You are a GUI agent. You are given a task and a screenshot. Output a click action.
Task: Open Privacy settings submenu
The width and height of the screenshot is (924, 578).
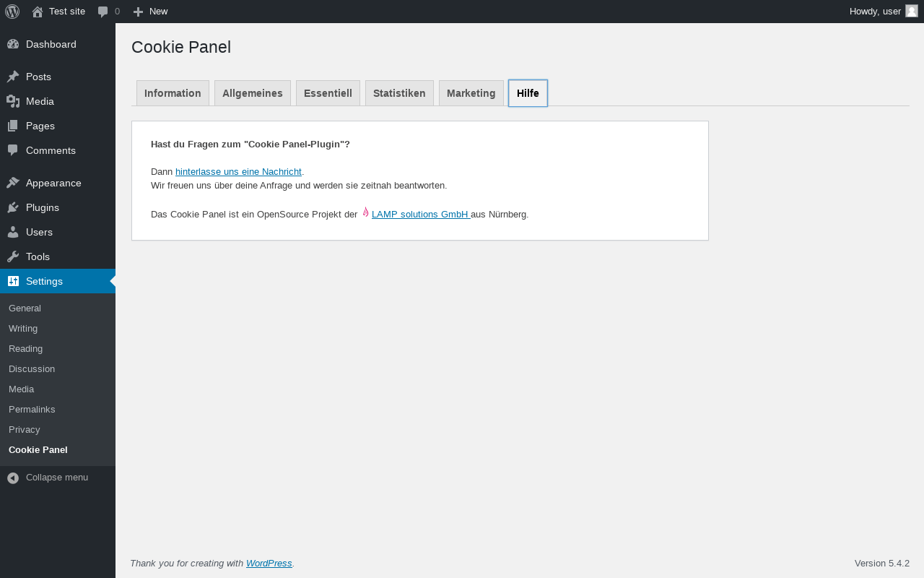24,429
